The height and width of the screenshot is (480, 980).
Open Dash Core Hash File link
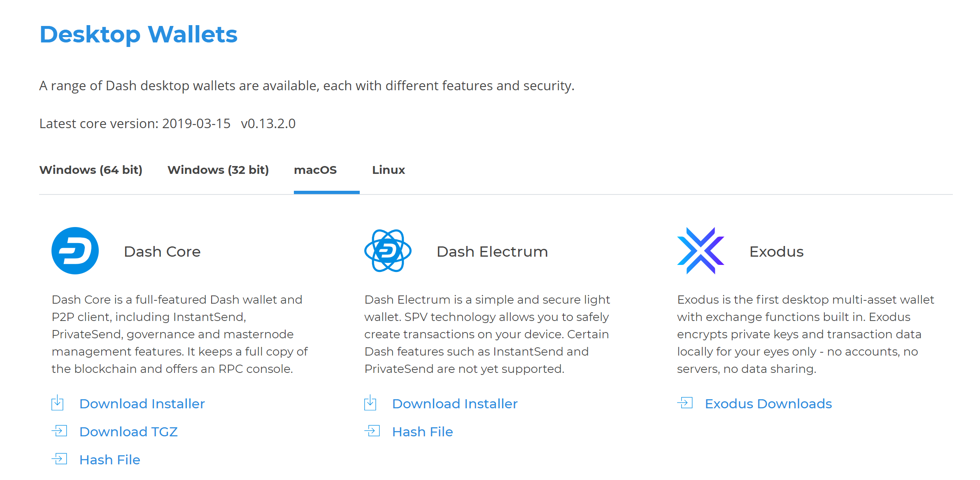click(110, 460)
